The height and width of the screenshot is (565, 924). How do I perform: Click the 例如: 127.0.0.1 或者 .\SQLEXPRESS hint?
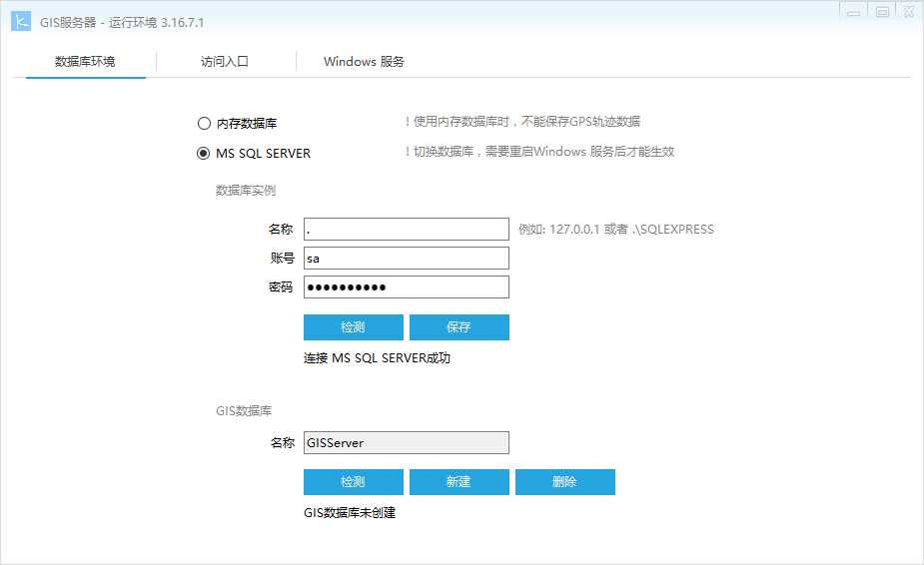[615, 230]
